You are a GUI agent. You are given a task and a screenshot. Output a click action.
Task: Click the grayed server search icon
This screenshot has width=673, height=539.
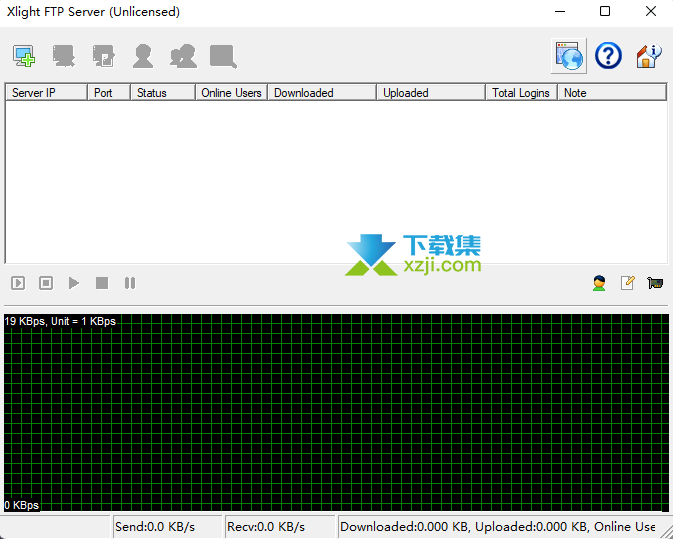pos(223,56)
